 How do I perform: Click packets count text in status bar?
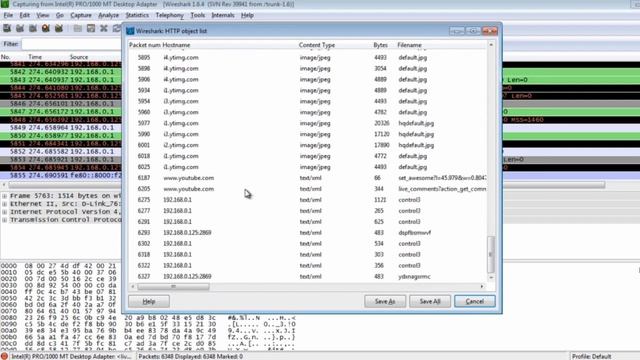190,356
